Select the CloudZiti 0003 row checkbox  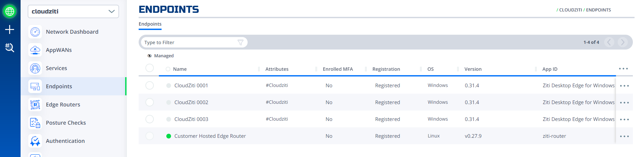(x=149, y=119)
